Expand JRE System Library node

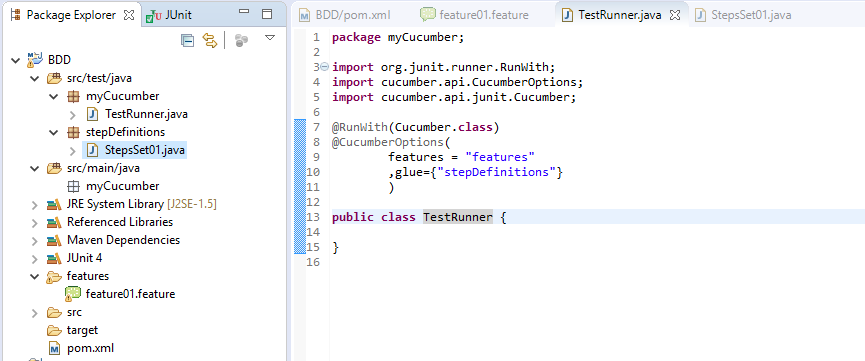[35, 205]
